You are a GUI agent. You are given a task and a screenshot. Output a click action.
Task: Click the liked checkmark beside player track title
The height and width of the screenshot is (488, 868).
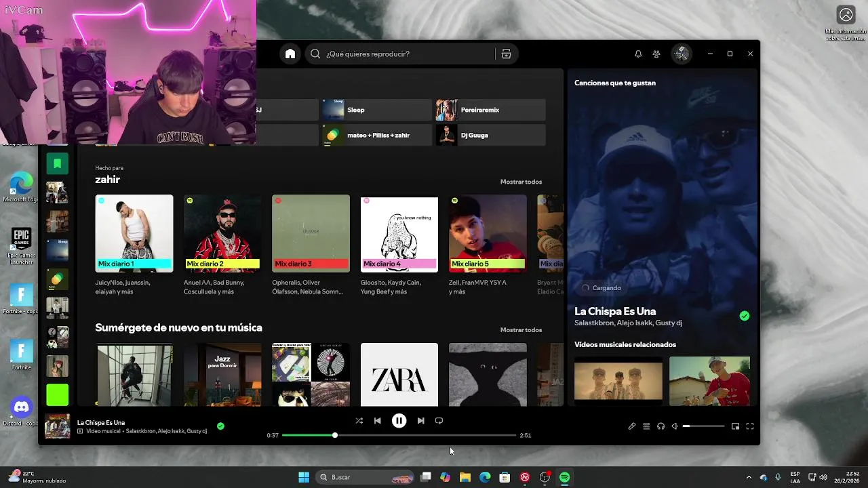(x=220, y=426)
